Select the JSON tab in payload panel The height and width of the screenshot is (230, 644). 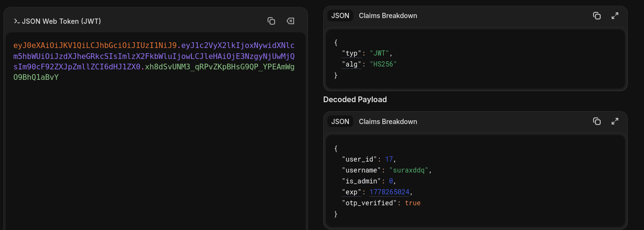pos(340,122)
